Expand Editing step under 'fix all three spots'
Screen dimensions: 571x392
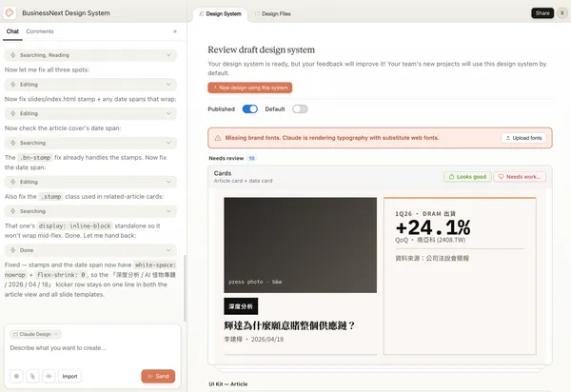(x=90, y=85)
